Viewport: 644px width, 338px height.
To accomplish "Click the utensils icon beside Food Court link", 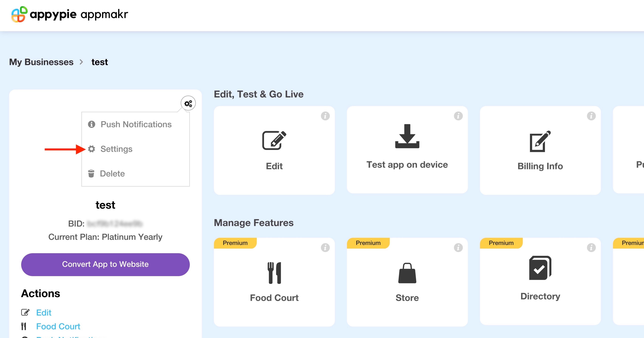I will tap(24, 326).
